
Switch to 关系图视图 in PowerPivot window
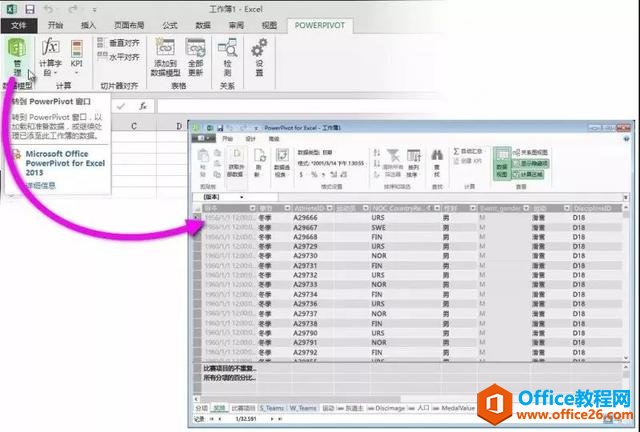click(531, 152)
